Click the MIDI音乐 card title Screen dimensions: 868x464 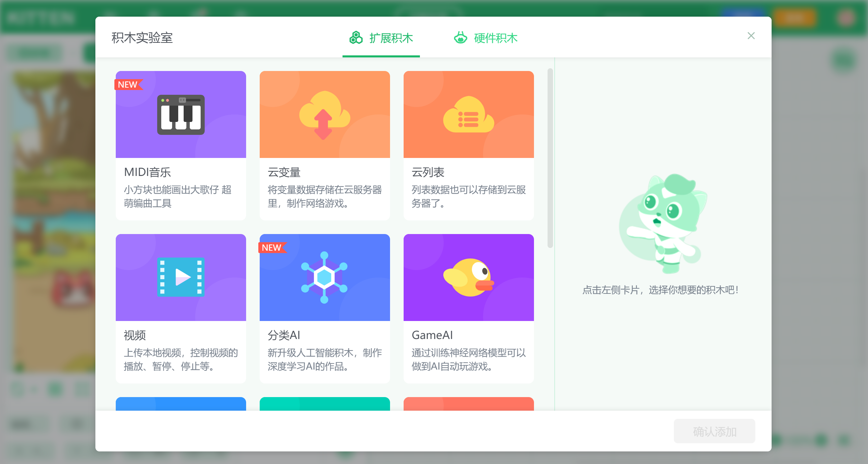(148, 172)
